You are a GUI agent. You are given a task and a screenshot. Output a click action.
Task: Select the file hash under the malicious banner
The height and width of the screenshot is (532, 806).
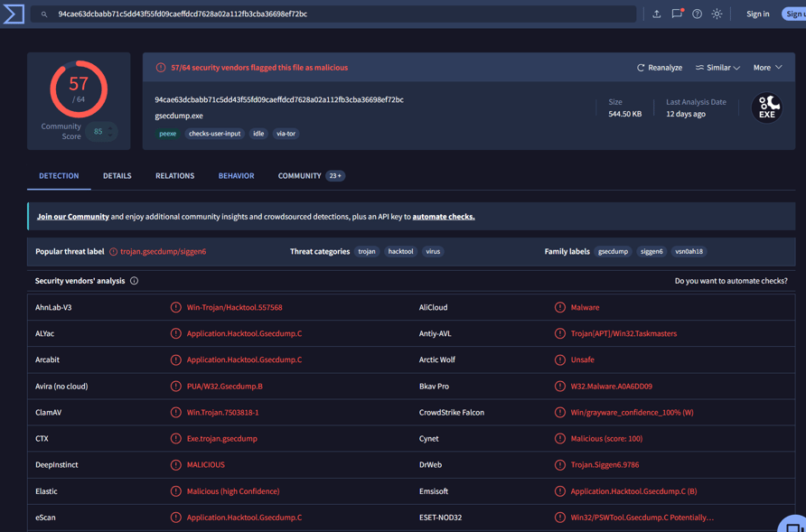279,99
